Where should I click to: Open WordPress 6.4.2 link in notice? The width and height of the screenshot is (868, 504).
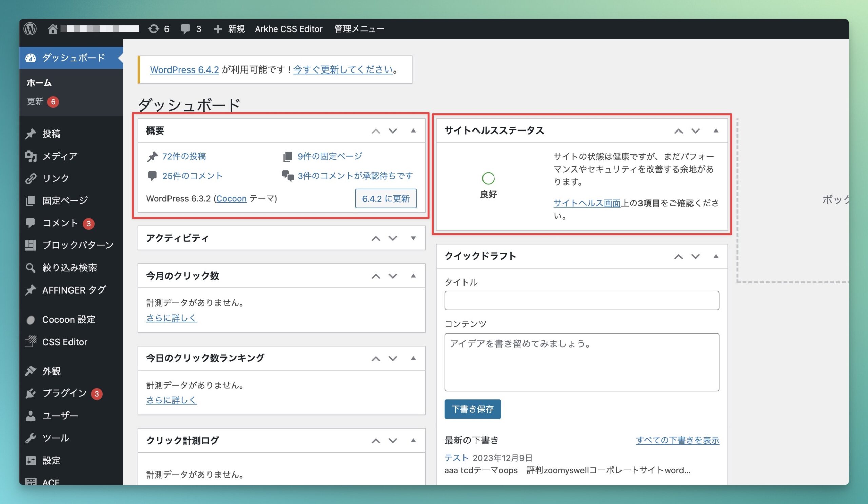184,70
